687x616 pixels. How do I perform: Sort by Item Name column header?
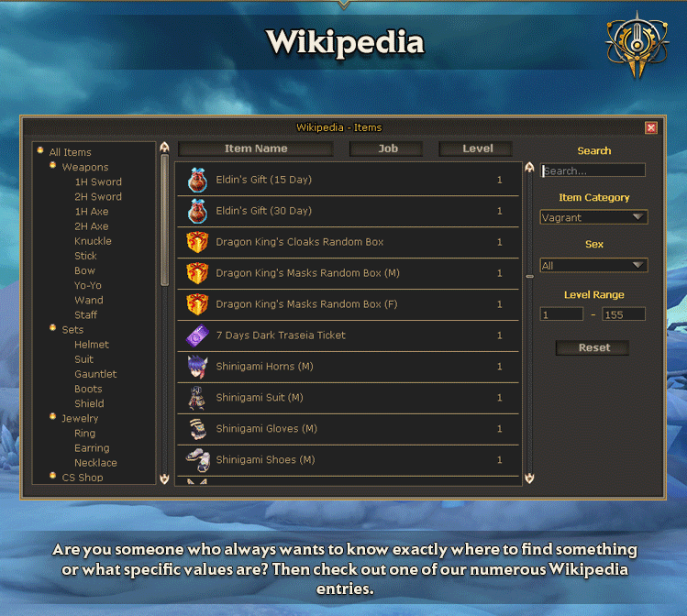256,148
